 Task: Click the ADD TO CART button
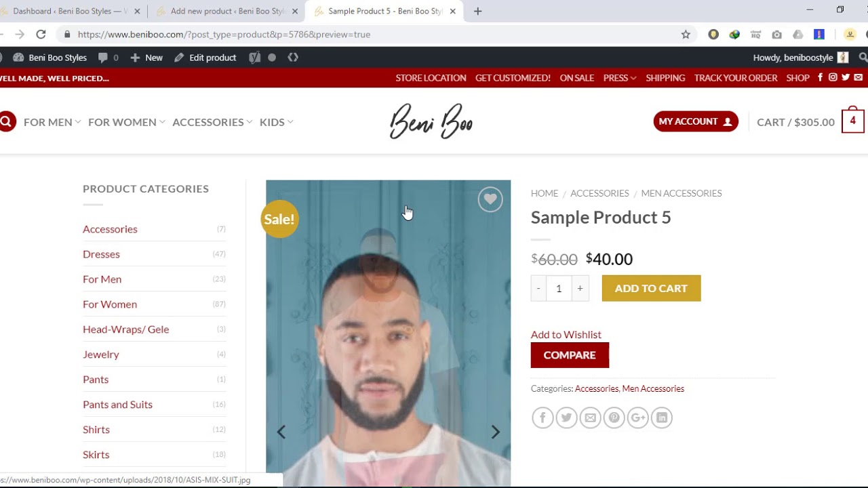pos(651,288)
